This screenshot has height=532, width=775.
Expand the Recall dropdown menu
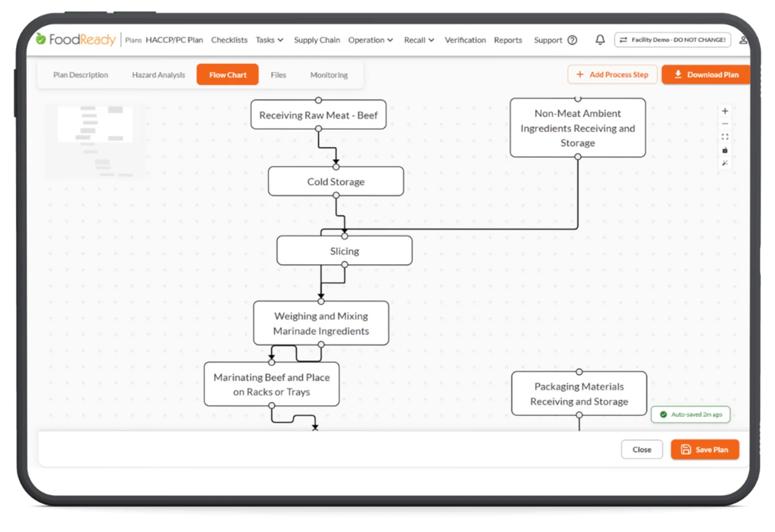(419, 40)
